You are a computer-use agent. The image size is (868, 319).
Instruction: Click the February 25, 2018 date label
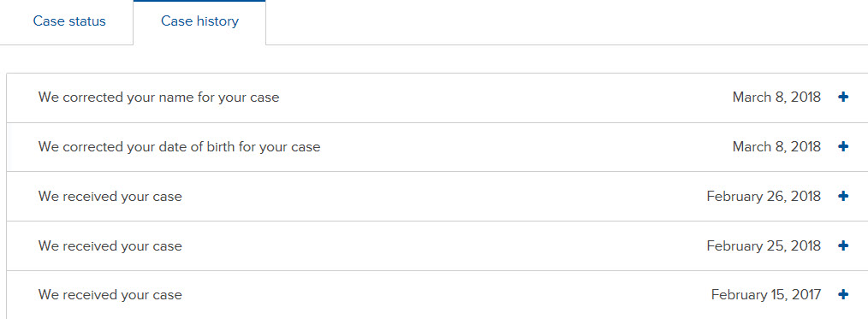click(764, 245)
